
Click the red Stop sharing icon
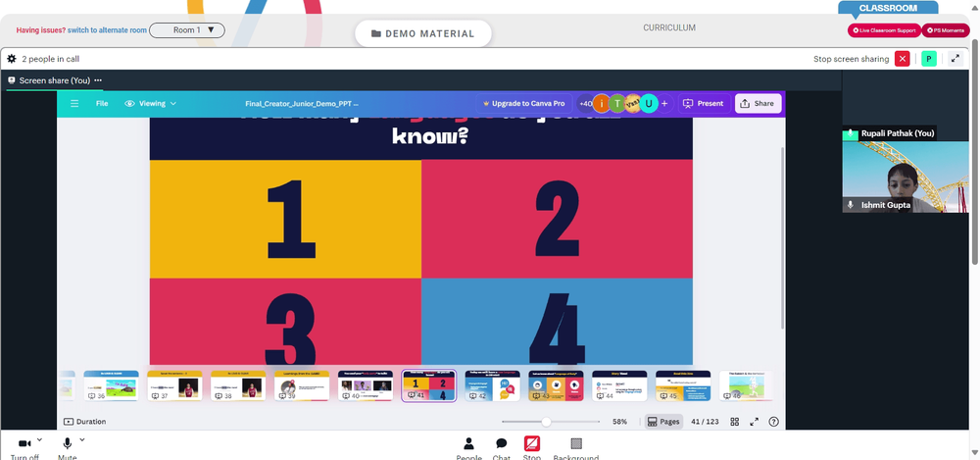(x=532, y=443)
